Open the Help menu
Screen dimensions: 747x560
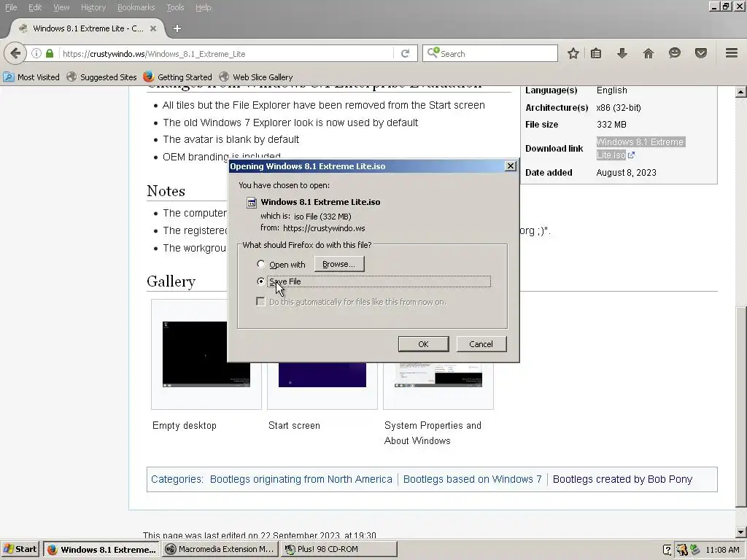coord(203,7)
